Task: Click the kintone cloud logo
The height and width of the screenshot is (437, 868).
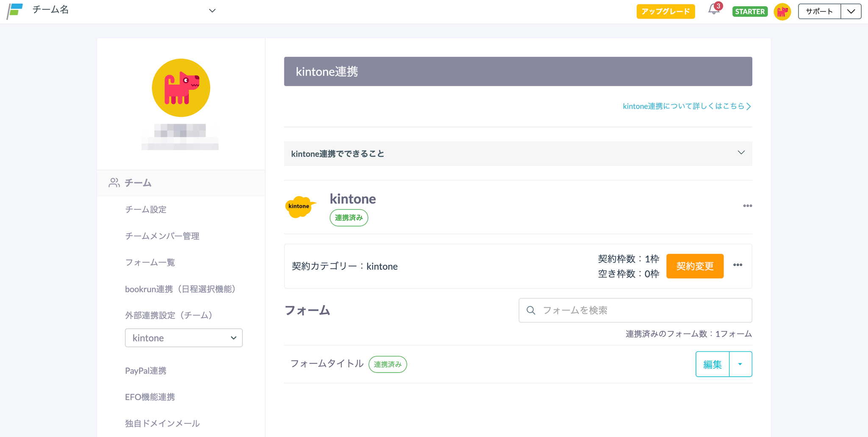Action: (300, 207)
